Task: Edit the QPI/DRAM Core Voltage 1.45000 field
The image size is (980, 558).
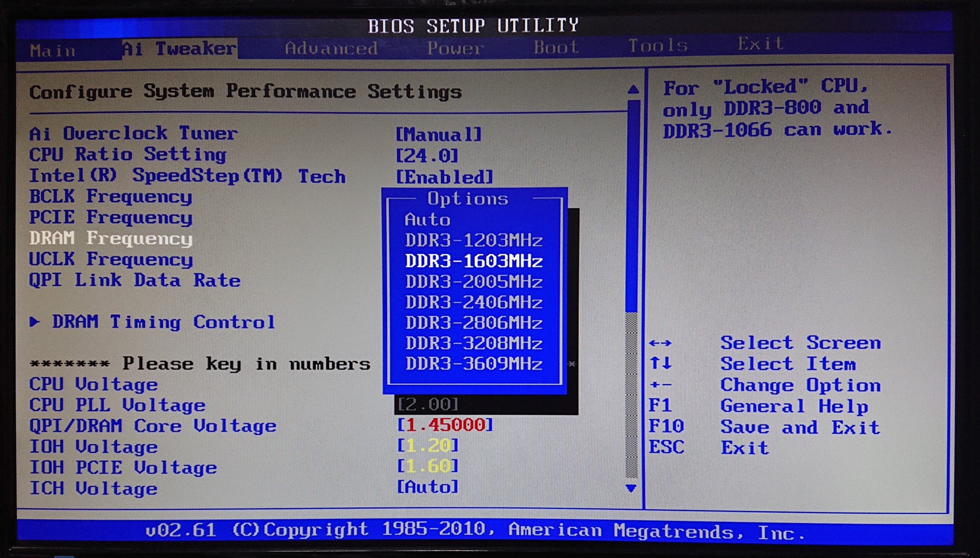Action: coord(444,425)
